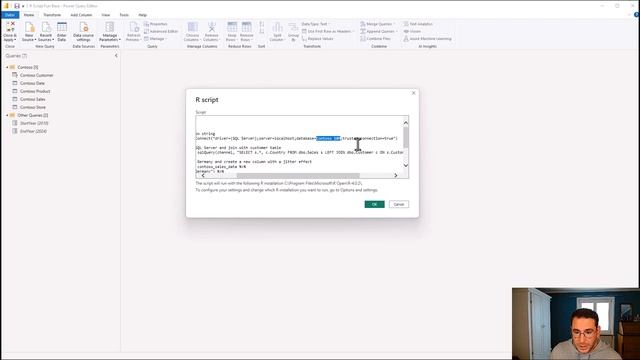Click the Sort descending icon
Image resolution: width=640 pixels, height=360 pixels.
tap(262, 31)
